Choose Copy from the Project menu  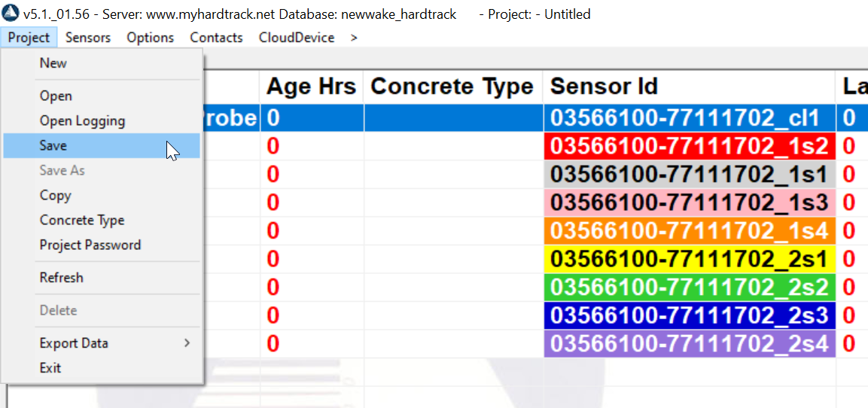point(102,196)
